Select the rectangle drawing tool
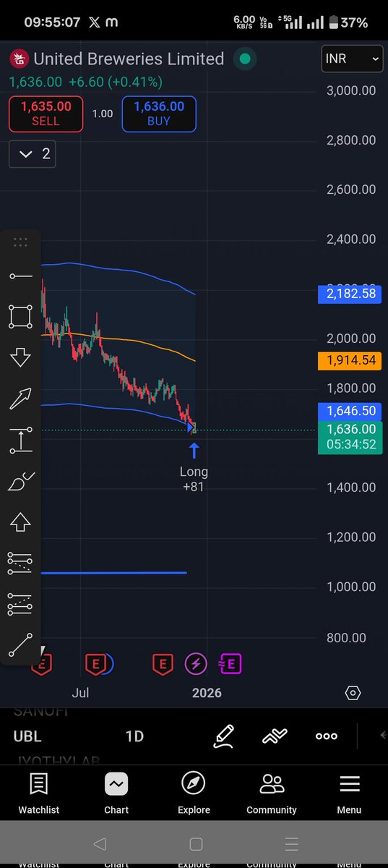The height and width of the screenshot is (868, 388). [x=20, y=316]
